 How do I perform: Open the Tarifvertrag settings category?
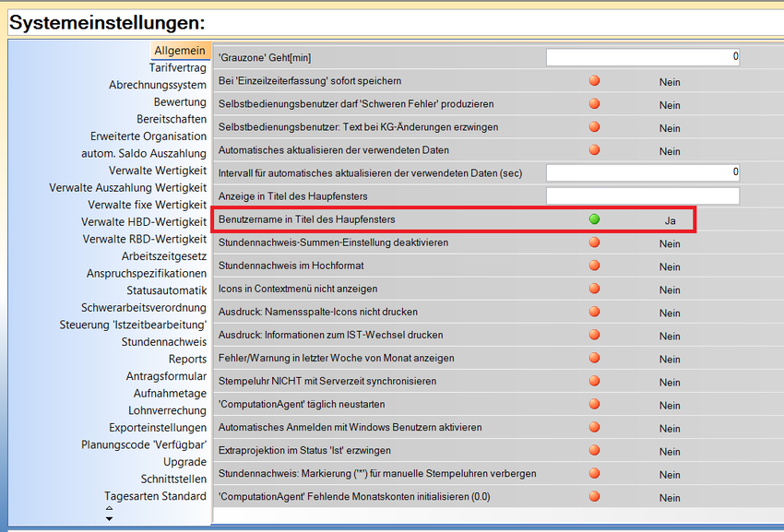177,67
